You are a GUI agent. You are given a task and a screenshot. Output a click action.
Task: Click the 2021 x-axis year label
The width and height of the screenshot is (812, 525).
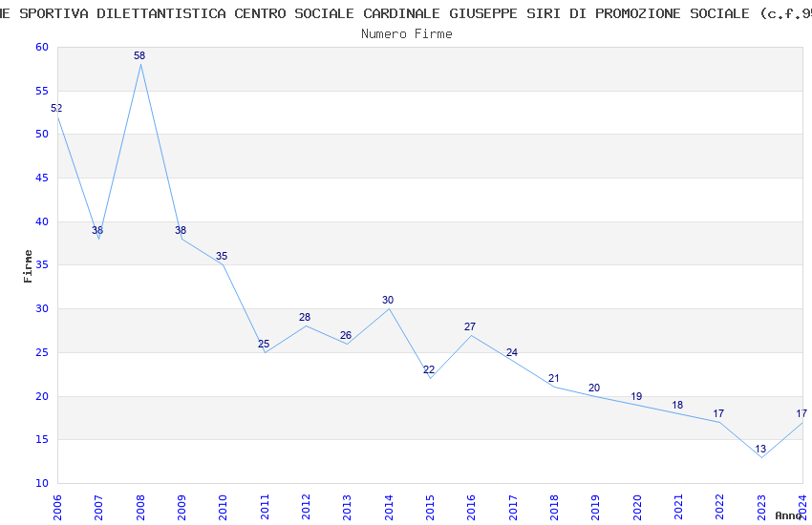(x=678, y=507)
